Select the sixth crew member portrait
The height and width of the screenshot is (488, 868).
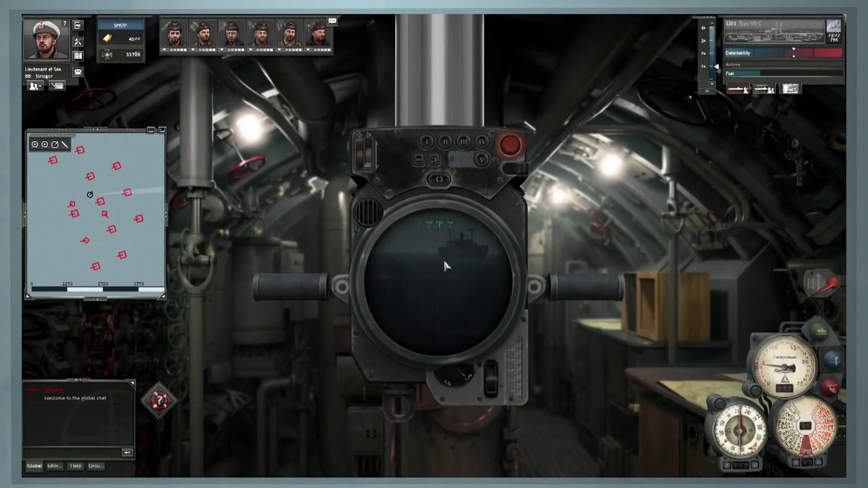point(318,34)
